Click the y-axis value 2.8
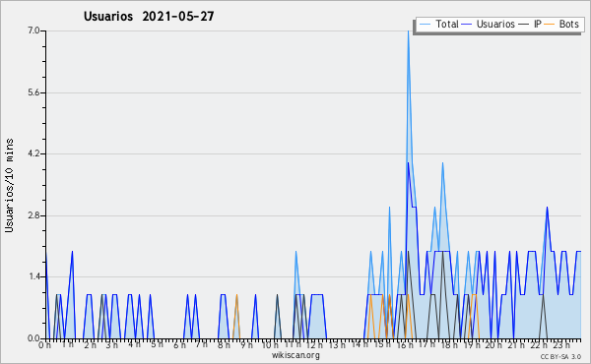This screenshot has width=591, height=364. click(x=33, y=215)
